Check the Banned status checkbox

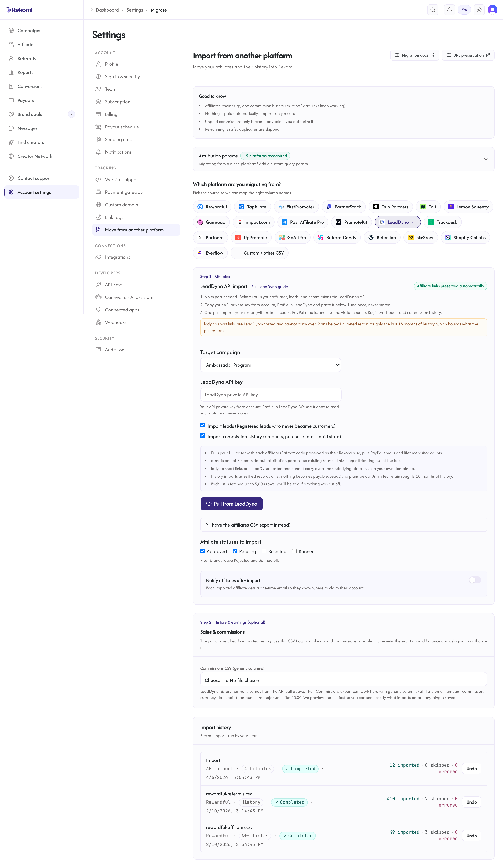tap(294, 551)
